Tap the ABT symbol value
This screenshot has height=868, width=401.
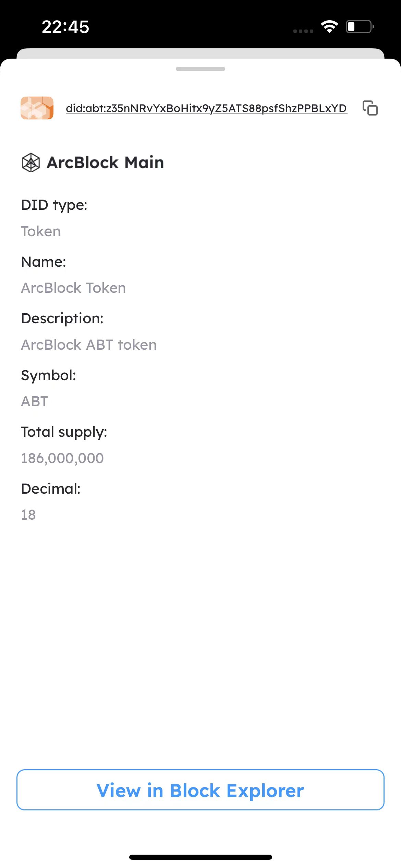(x=35, y=401)
